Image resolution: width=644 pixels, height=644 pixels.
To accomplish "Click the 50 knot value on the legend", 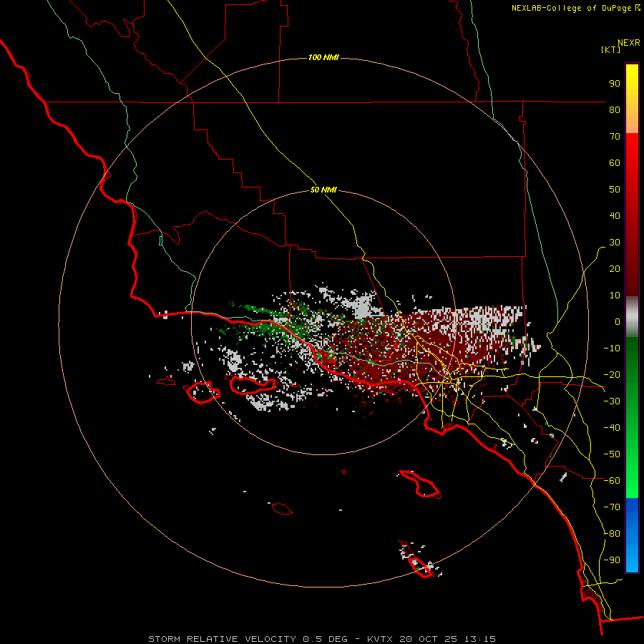I will point(615,190).
